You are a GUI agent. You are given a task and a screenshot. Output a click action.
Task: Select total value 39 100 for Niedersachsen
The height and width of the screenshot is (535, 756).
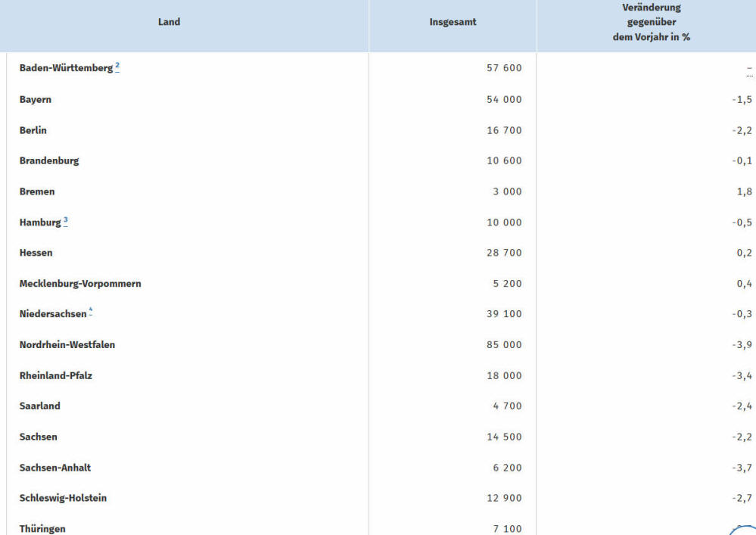(x=504, y=314)
